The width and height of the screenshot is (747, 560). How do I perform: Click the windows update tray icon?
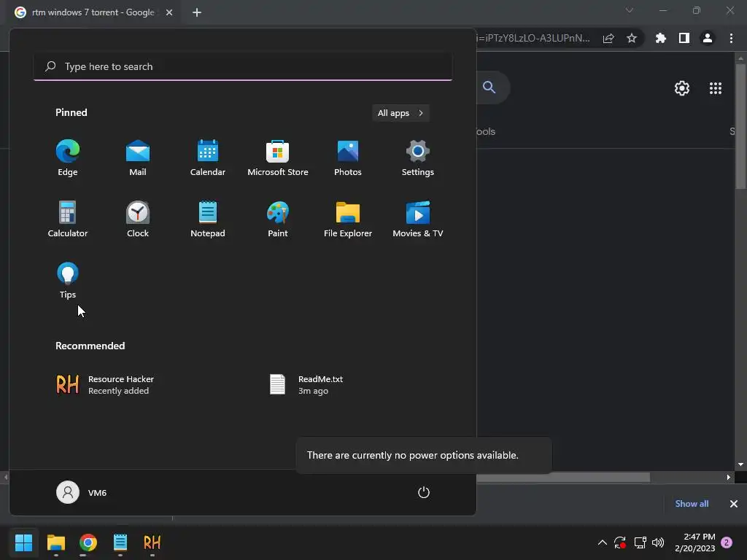(620, 542)
